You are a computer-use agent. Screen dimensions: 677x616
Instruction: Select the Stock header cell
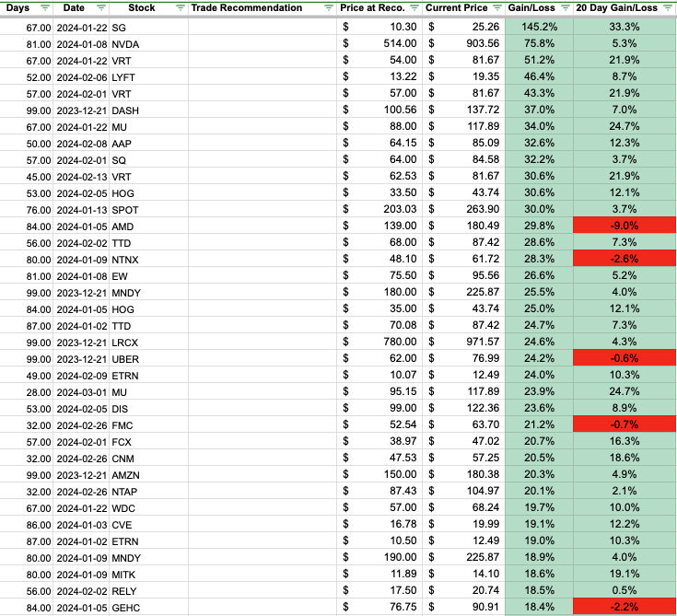[x=149, y=7]
